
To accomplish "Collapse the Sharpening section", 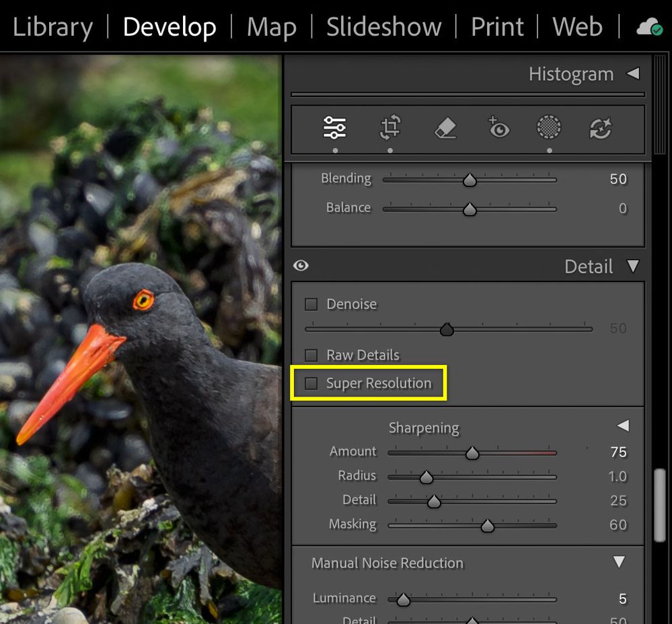I will 622,425.
